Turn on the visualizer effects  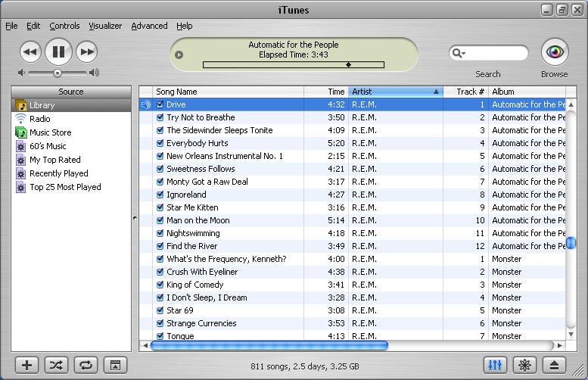pos(524,365)
